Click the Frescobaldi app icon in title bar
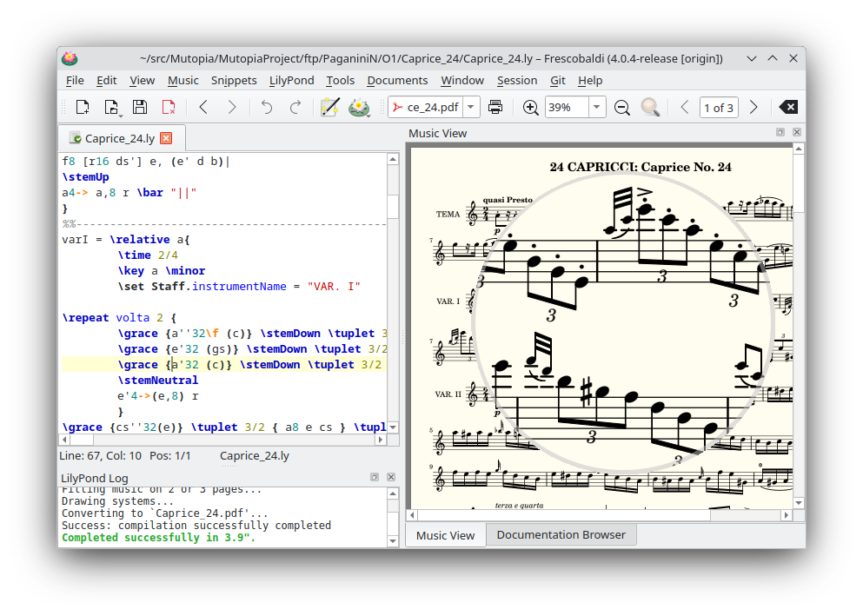The height and width of the screenshot is (616, 863). [x=70, y=58]
